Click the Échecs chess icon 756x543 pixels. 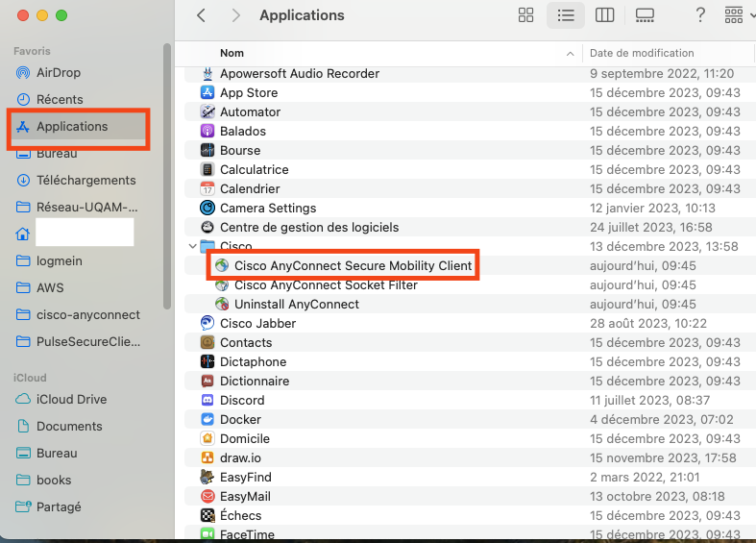pos(207,515)
